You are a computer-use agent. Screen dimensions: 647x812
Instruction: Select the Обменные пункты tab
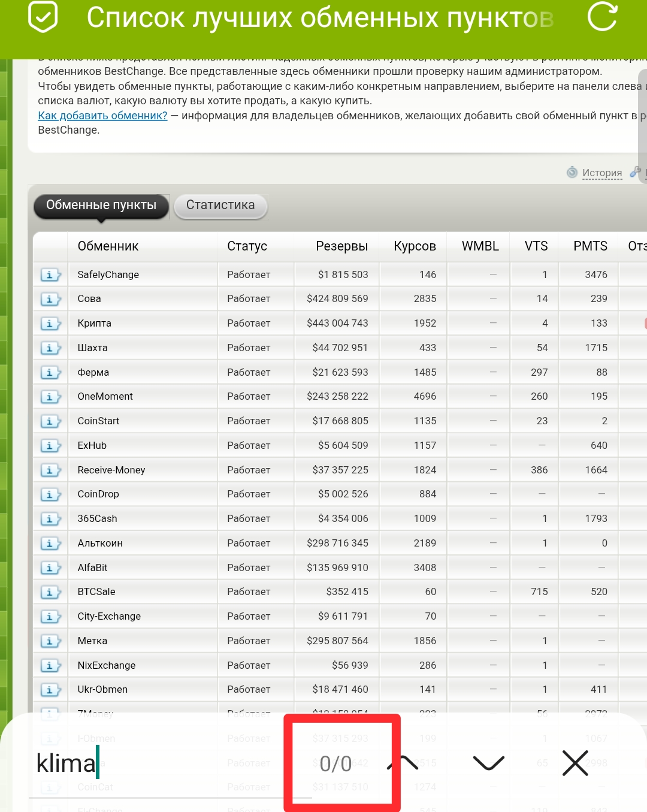coord(101,206)
